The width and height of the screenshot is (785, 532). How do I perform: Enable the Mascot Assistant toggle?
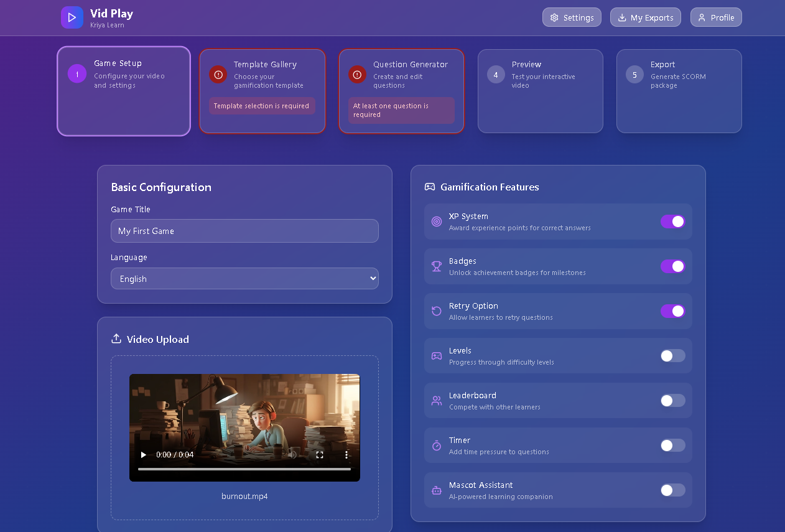pos(673,490)
